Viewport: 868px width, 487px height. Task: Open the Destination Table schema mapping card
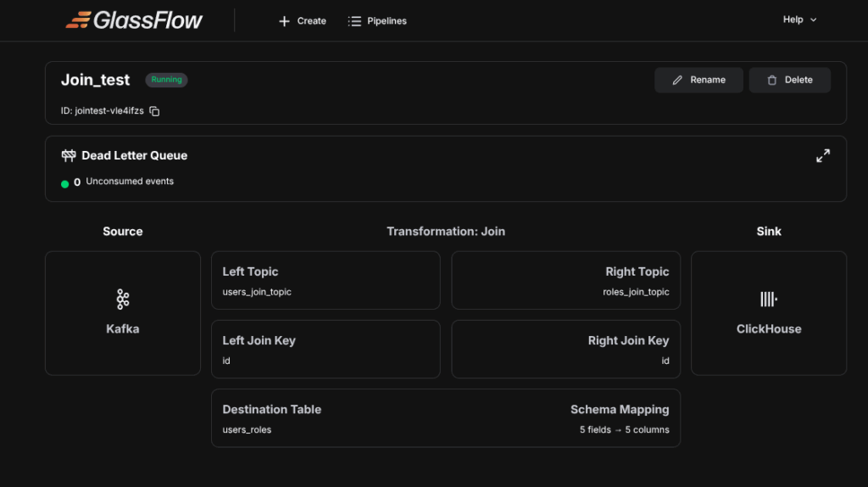(445, 417)
